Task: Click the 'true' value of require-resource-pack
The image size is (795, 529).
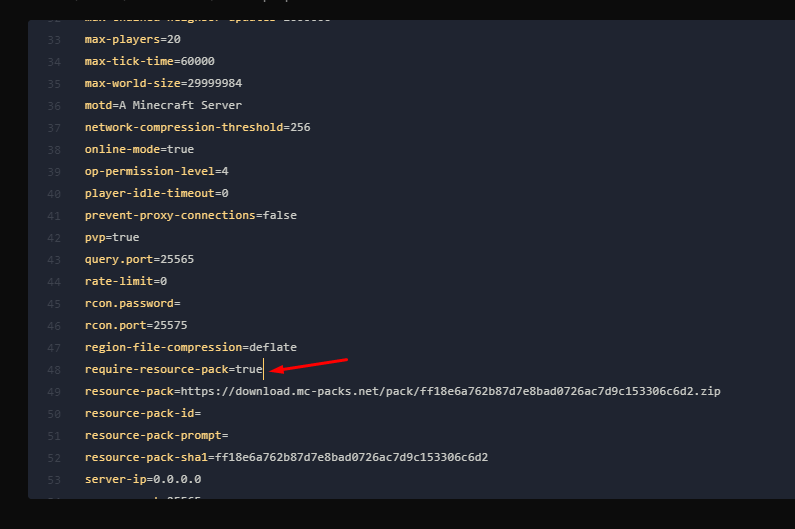Action: [x=248, y=369]
